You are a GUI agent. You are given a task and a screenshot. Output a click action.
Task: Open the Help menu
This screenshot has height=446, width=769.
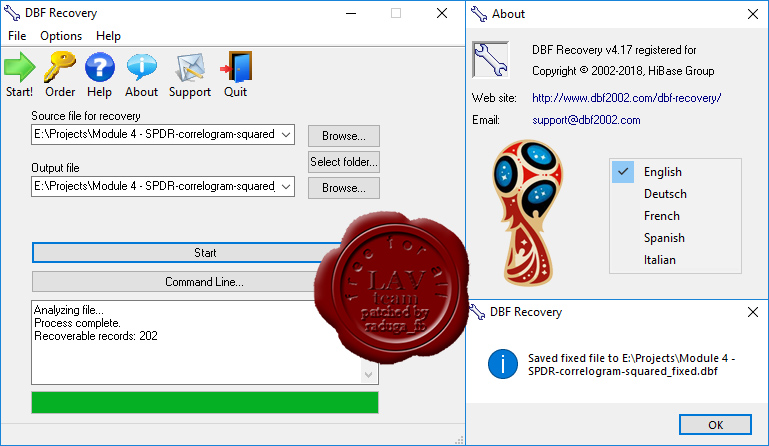coord(108,36)
